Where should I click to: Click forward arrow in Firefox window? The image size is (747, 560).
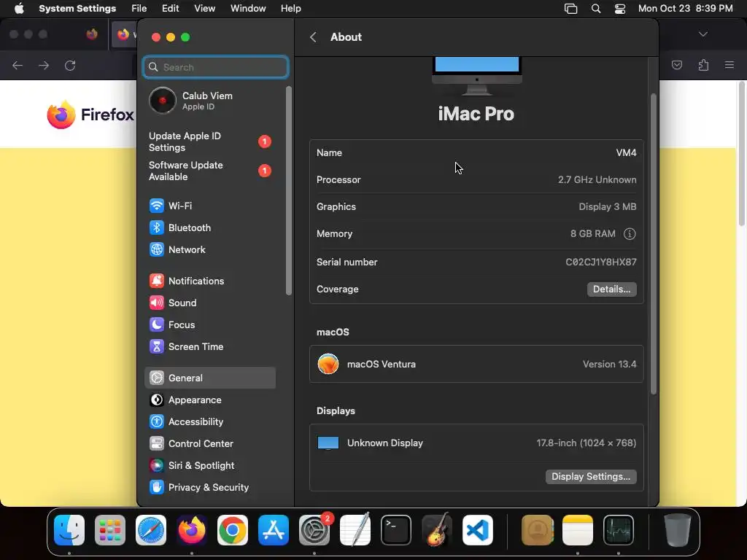click(x=44, y=65)
